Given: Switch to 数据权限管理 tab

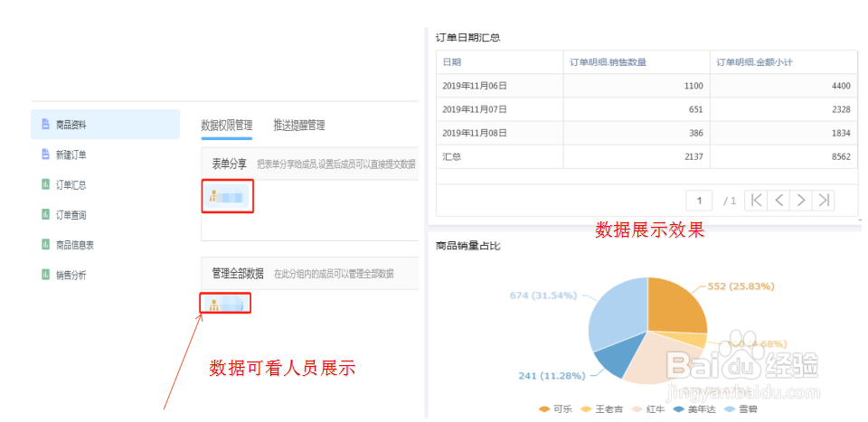Looking at the screenshot, I should click(x=226, y=125).
